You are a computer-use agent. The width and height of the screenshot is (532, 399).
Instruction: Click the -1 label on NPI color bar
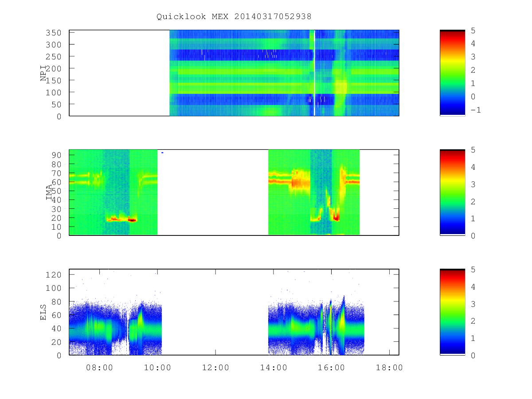coord(475,110)
